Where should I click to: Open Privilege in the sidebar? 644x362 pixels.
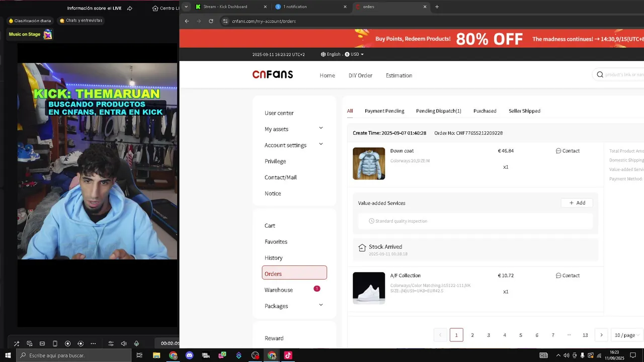275,161
